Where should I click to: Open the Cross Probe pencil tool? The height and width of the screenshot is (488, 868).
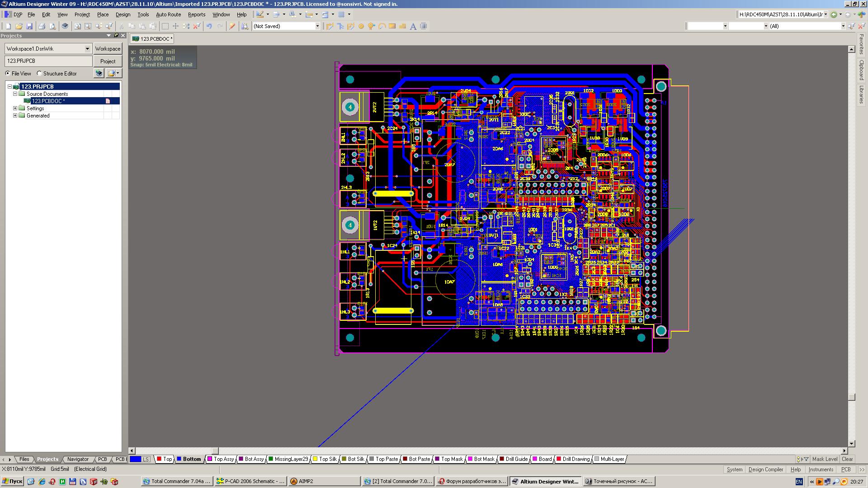click(232, 26)
